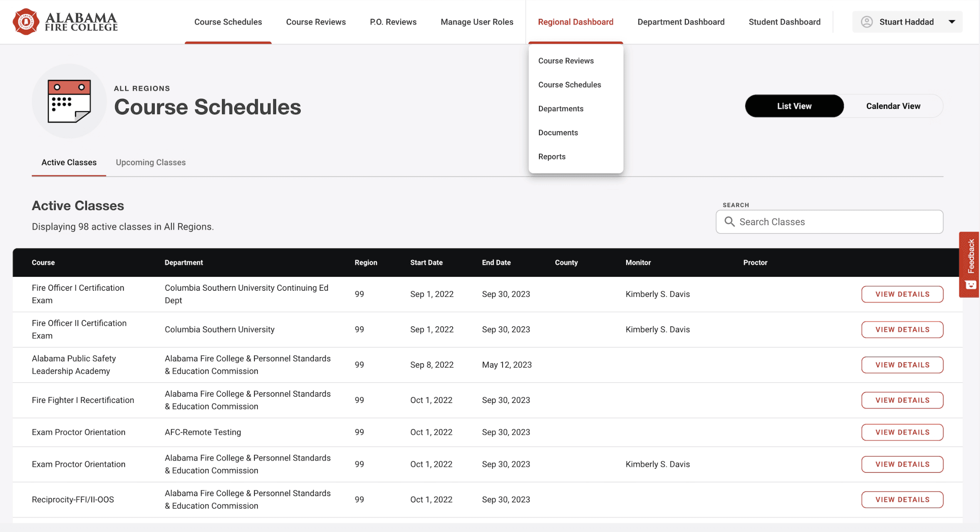Collapse the Regional Dashboard menu
The image size is (980, 532).
tap(575, 22)
